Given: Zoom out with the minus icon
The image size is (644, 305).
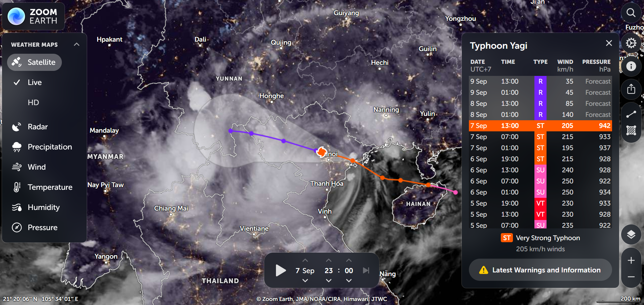Looking at the screenshot, I should click(631, 277).
